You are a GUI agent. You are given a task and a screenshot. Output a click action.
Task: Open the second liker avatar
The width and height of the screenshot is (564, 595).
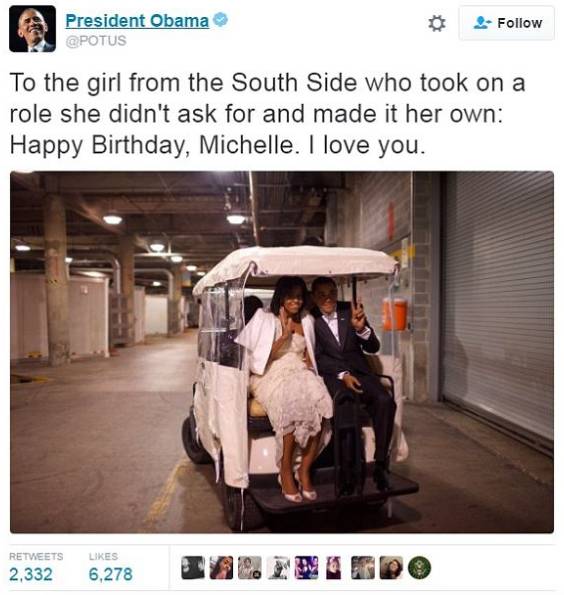221,568
